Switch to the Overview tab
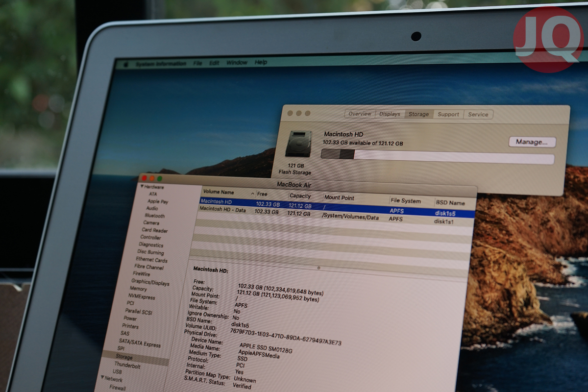588x392 pixels. (x=360, y=114)
